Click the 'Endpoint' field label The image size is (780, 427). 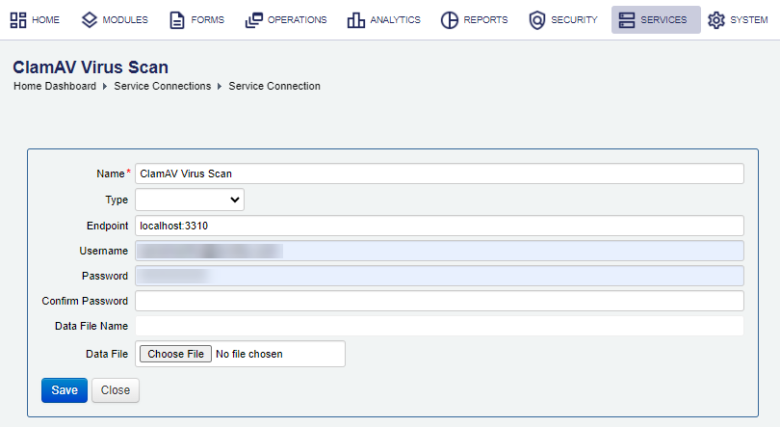point(107,226)
